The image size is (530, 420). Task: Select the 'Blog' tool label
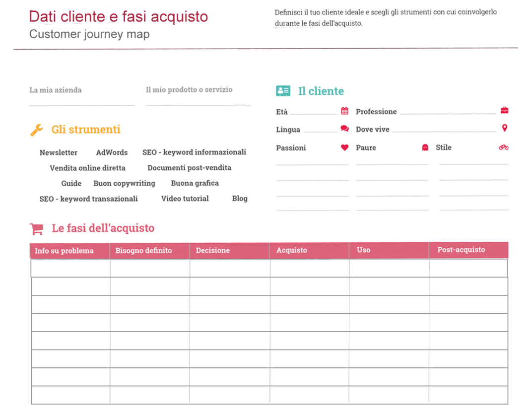pos(240,199)
